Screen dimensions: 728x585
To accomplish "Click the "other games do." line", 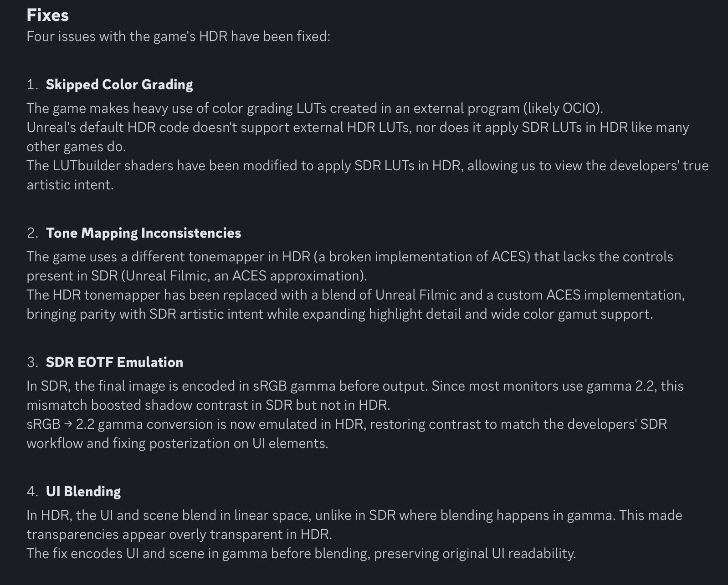I will pyautogui.click(x=76, y=147).
